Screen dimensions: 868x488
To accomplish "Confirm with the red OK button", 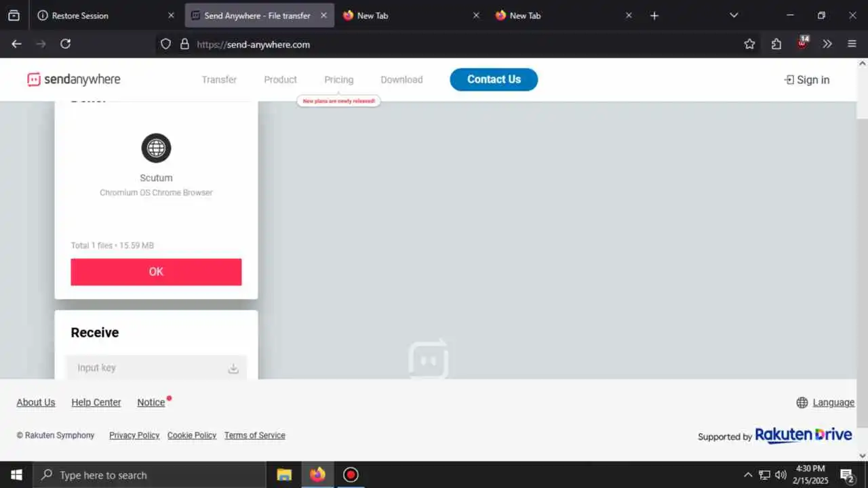I will pos(156,272).
